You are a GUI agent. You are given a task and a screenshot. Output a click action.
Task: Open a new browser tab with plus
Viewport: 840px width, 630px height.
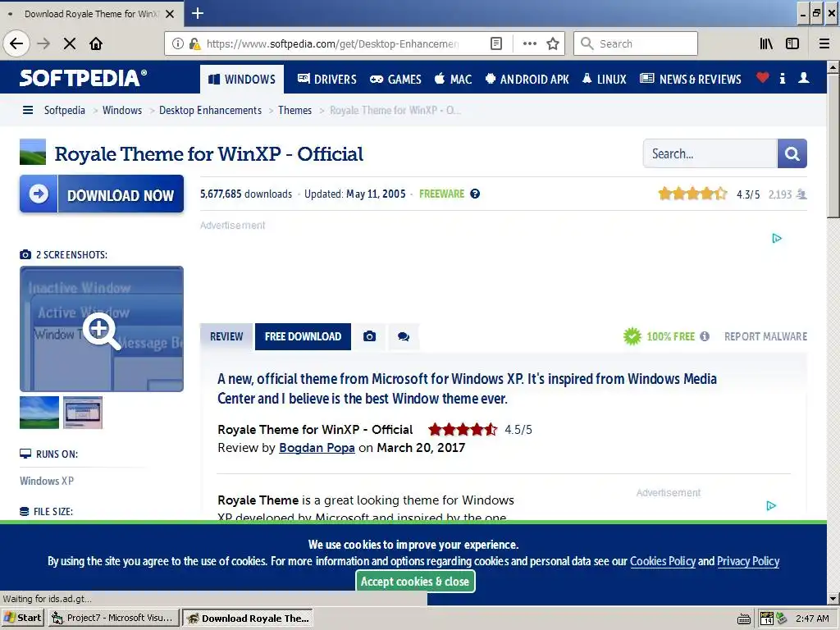[197, 13]
